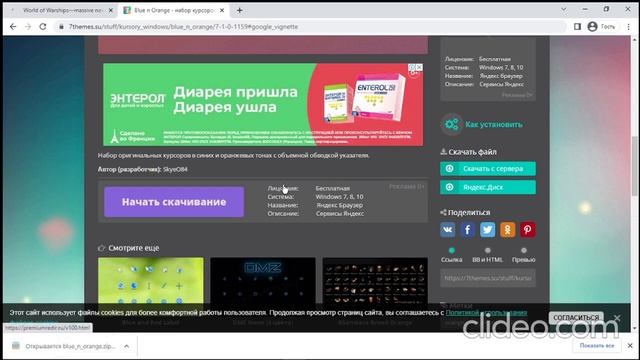Screen dimensions: 640x360
Task: Click the Скачать с сервера circle icon
Action: 449,169
